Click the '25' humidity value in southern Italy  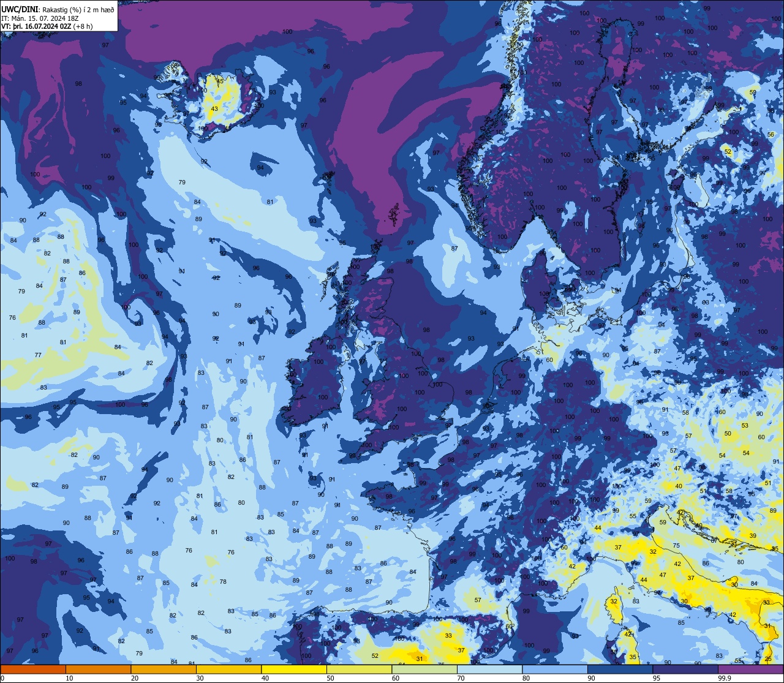768,659
